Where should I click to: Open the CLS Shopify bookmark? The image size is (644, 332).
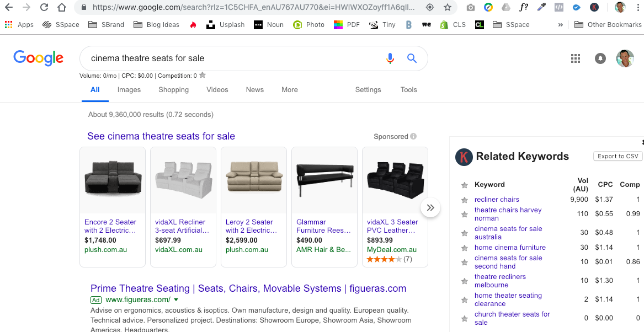click(x=452, y=25)
